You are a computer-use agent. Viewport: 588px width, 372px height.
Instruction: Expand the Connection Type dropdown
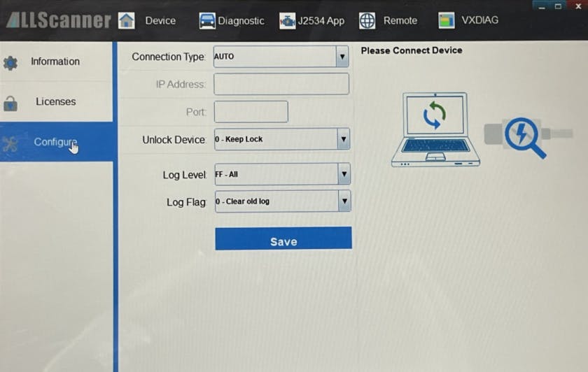tap(342, 57)
